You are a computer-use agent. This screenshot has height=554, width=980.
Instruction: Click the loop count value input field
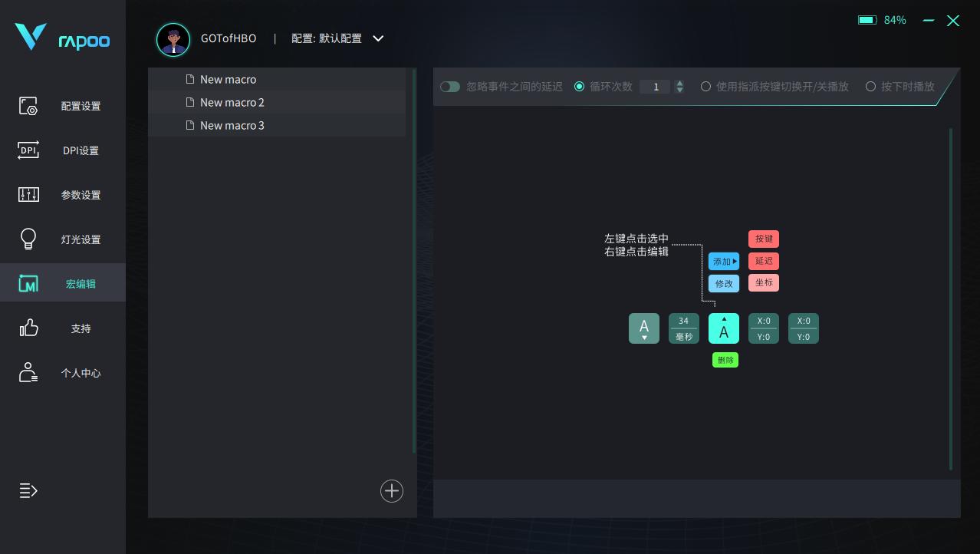[x=656, y=87]
